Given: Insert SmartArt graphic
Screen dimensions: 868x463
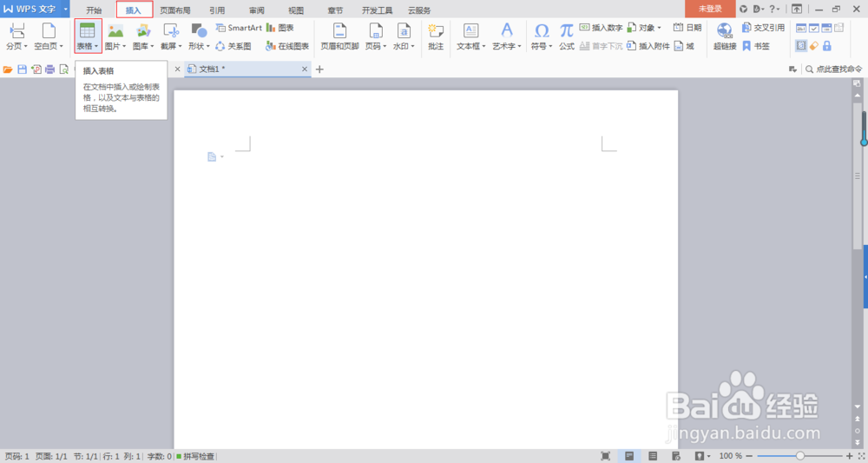Looking at the screenshot, I should coord(239,28).
